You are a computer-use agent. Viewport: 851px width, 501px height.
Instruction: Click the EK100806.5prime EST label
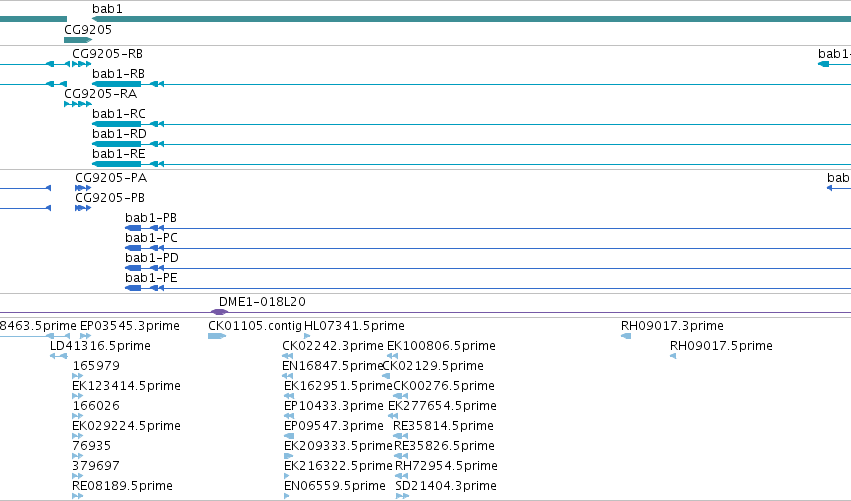441,346
